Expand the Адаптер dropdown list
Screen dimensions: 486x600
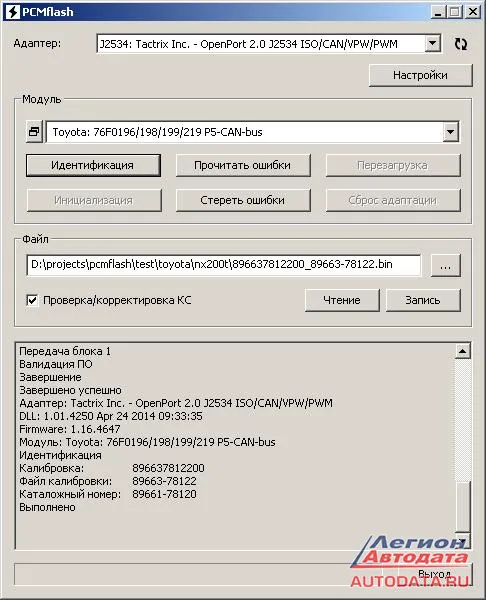coord(432,44)
